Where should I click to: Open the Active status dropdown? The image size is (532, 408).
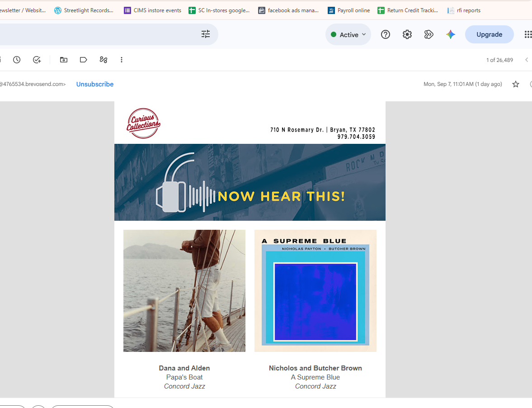[348, 34]
